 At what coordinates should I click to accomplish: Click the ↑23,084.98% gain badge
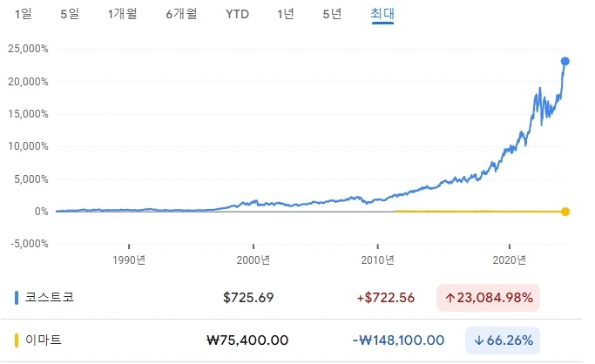pyautogui.click(x=488, y=298)
